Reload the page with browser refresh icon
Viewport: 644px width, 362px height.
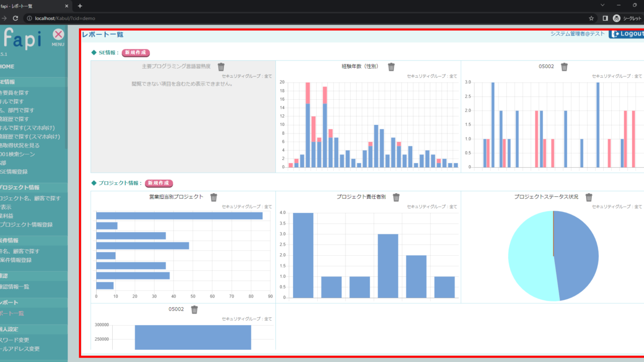tap(15, 18)
